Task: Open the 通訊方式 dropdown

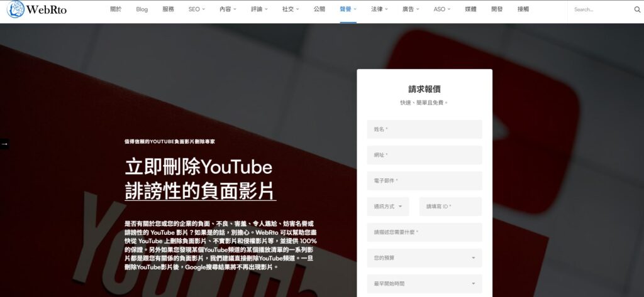Action: click(x=388, y=207)
